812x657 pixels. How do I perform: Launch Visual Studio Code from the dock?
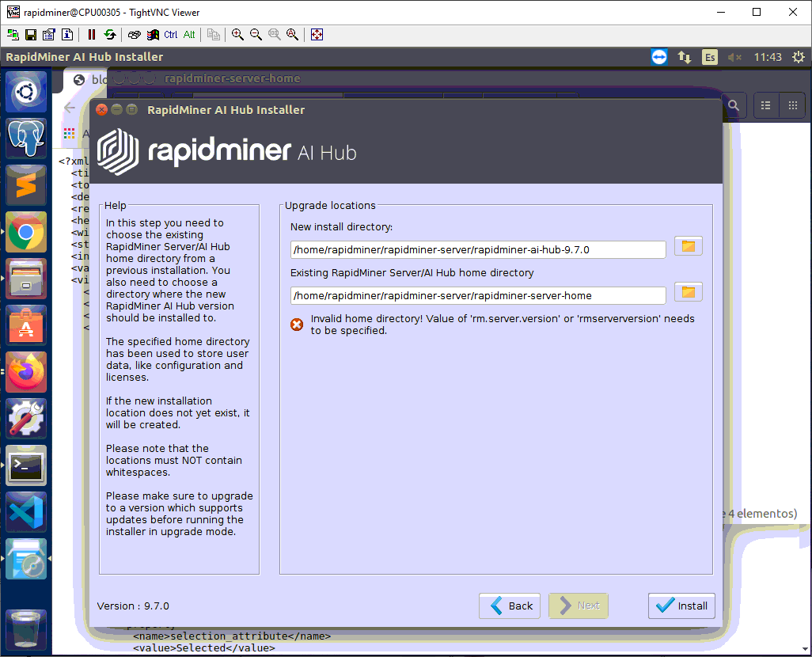26,512
